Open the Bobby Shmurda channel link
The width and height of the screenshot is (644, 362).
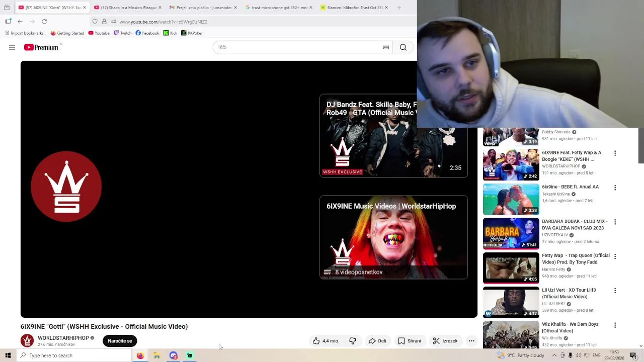point(556,132)
